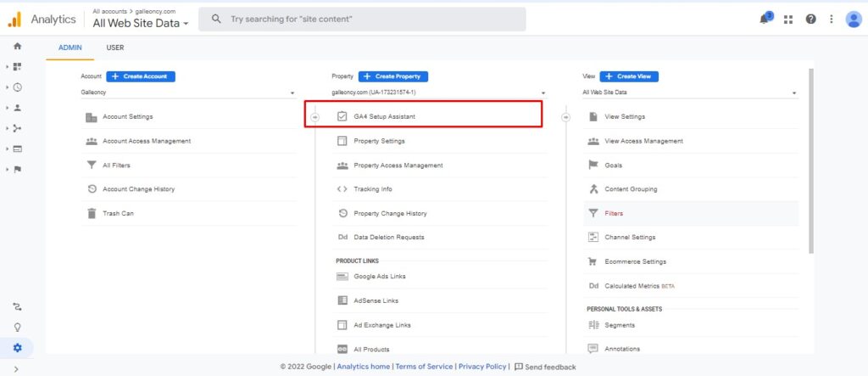Click the Create Property button
This screenshot has height=376, width=868.
[x=393, y=76]
